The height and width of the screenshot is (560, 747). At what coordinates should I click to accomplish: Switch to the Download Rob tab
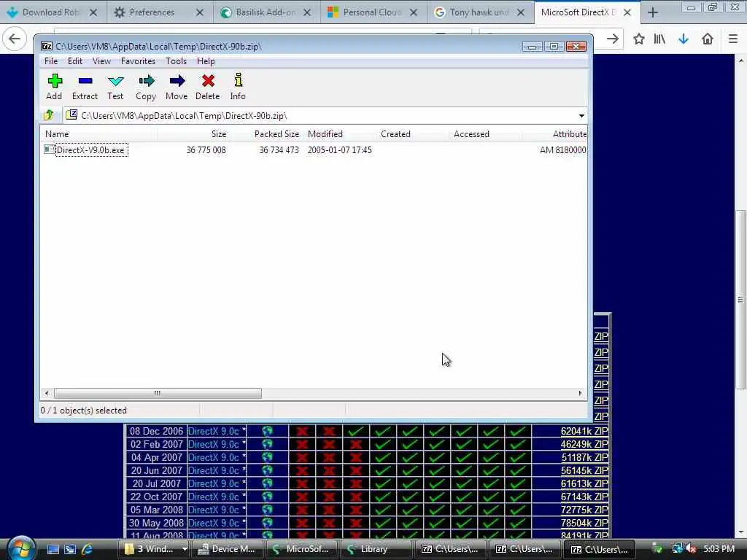(x=50, y=12)
